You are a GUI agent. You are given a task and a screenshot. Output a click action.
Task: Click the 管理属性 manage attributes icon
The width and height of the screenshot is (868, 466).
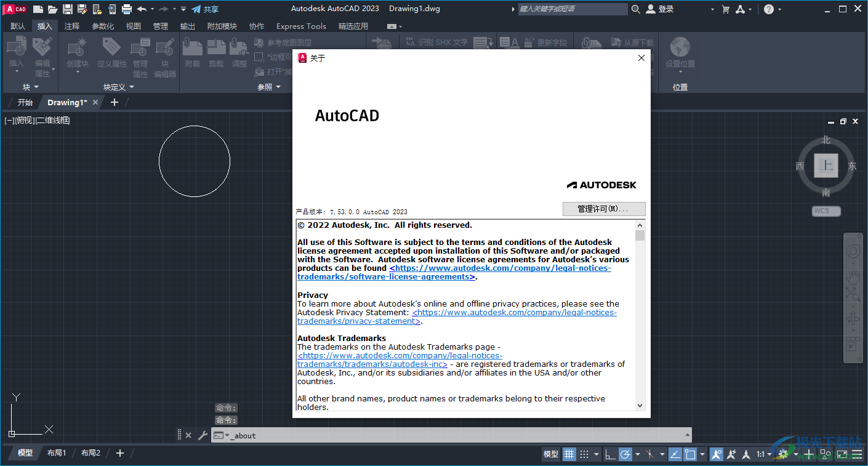140,46
